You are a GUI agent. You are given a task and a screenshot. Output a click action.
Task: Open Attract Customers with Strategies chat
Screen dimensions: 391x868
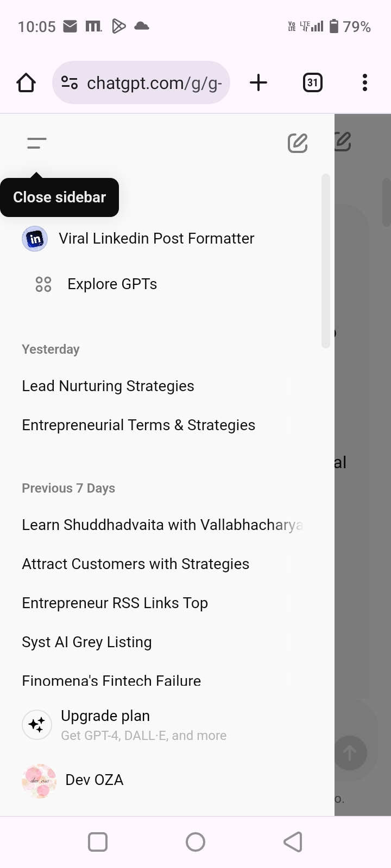point(136,564)
